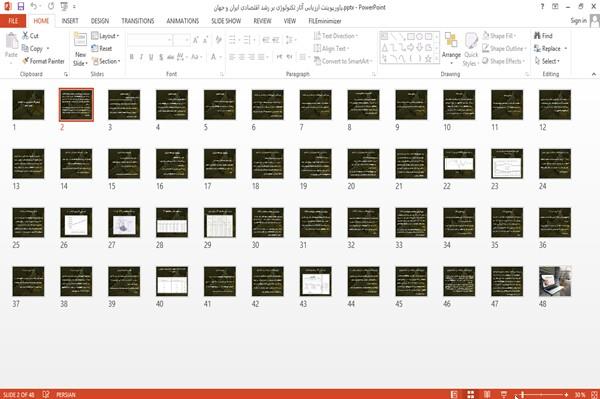This screenshot has height=399, width=600.
Task: Select slide 22 thumbnail
Action: pos(459,164)
